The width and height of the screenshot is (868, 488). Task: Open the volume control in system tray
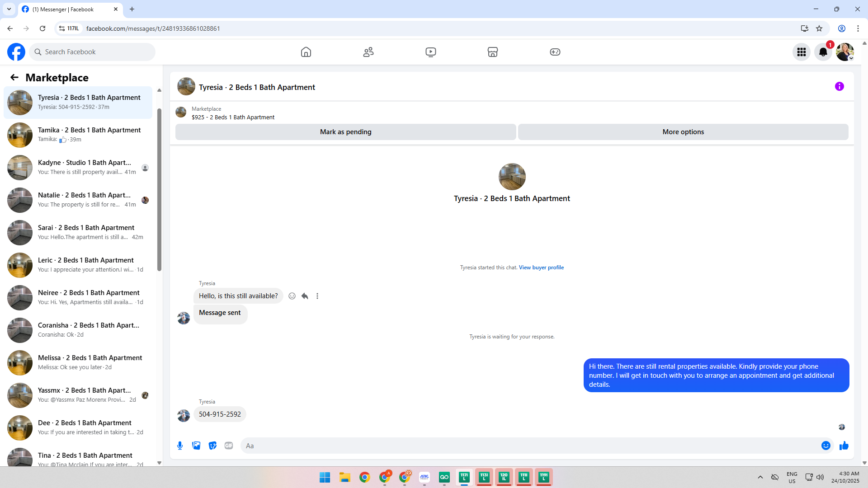tap(820, 477)
